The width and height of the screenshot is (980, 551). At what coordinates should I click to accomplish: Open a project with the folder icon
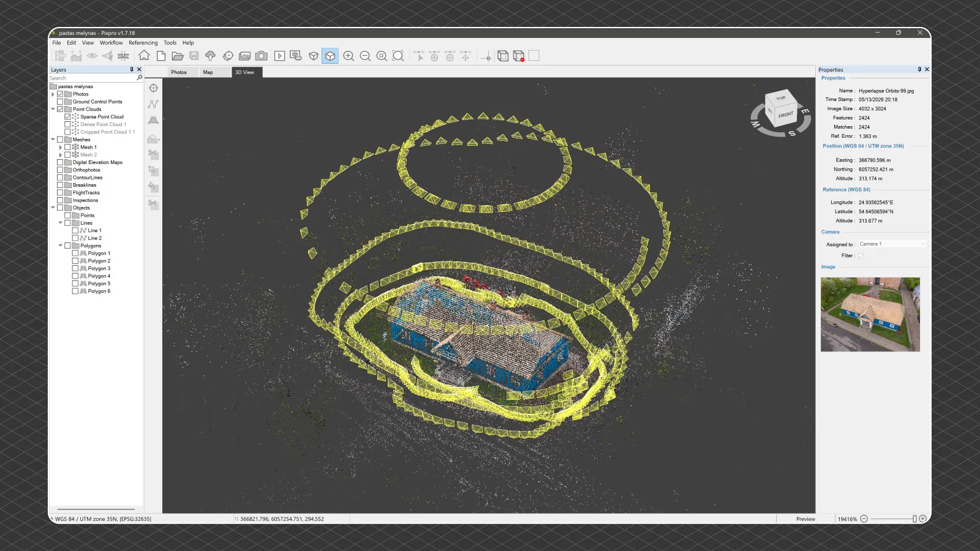(x=178, y=56)
